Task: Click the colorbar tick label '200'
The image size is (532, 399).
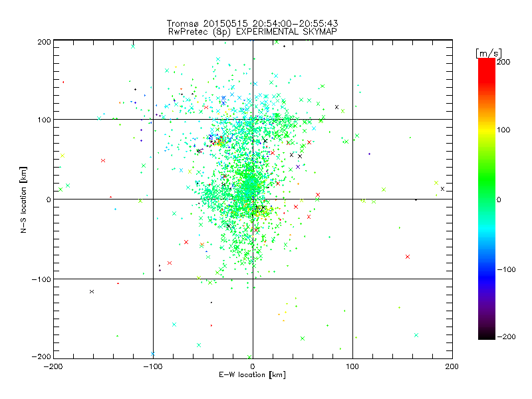Action: [504, 62]
